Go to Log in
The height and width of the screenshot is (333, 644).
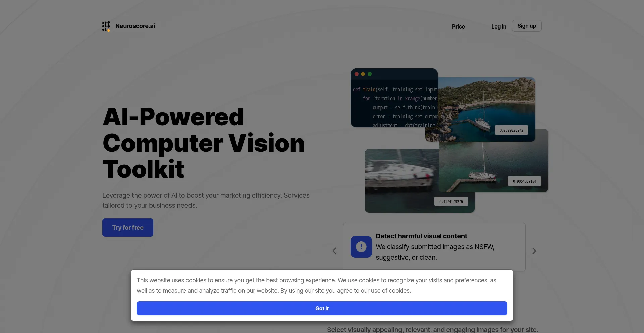(x=499, y=26)
